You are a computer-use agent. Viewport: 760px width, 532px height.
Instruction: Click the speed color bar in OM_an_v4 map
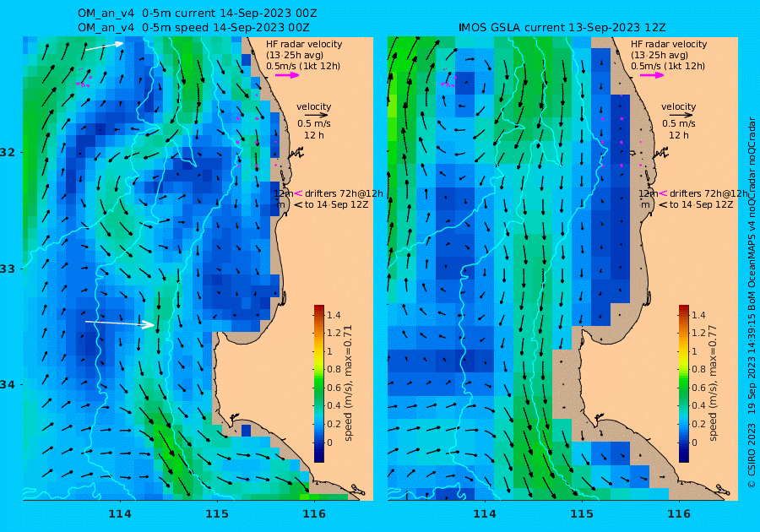tap(319, 383)
